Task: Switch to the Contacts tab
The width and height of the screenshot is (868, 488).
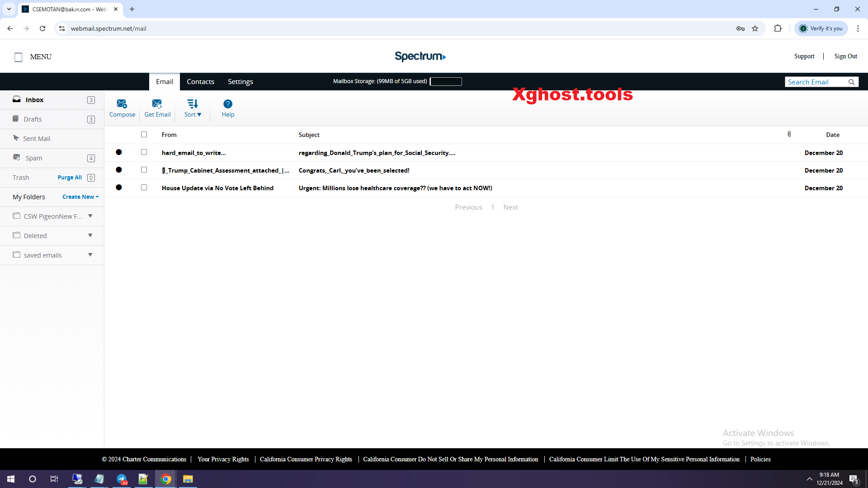Action: [200, 82]
